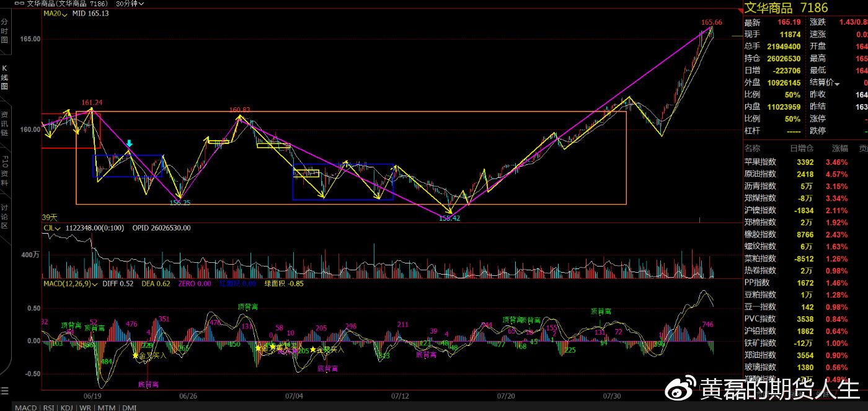Select the K线图 side tab
This screenshot has width=868, height=411.
coord(4,77)
